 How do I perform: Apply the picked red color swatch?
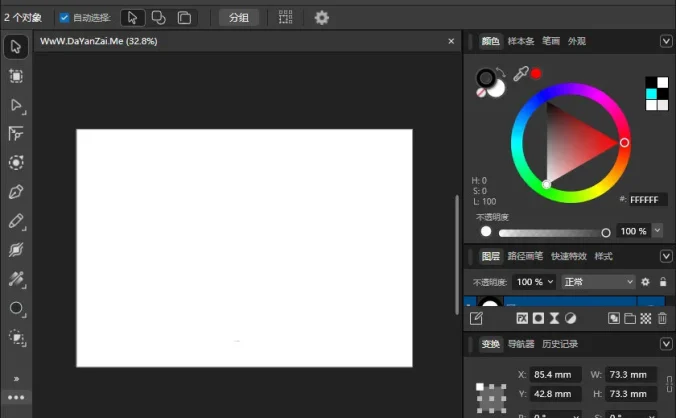point(536,74)
